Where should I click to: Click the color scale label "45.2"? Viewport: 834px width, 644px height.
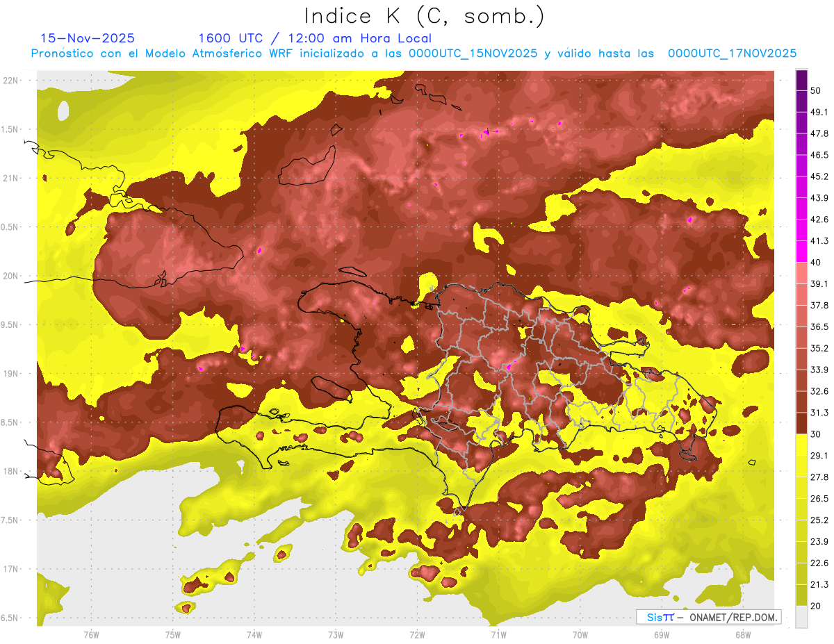pos(819,176)
